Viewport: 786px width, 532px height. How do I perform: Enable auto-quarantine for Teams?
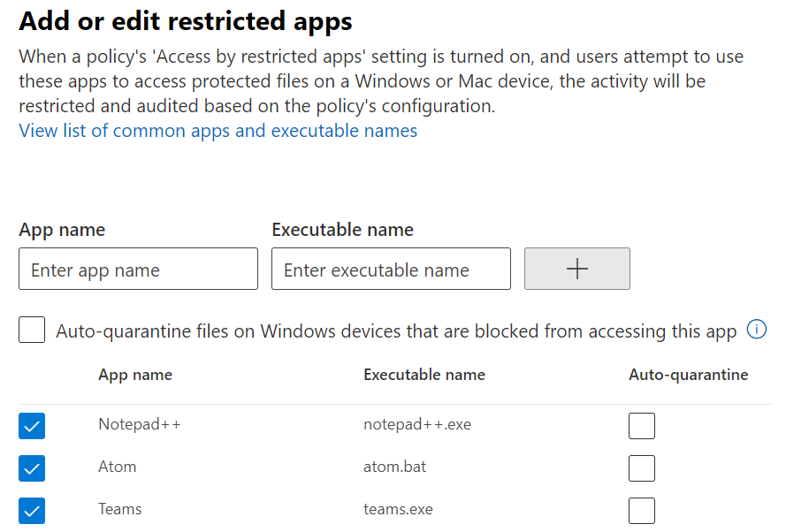pos(642,511)
